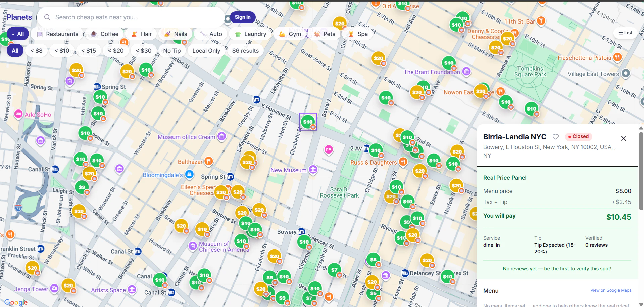Click the Artists Space marker icon

click(132, 289)
